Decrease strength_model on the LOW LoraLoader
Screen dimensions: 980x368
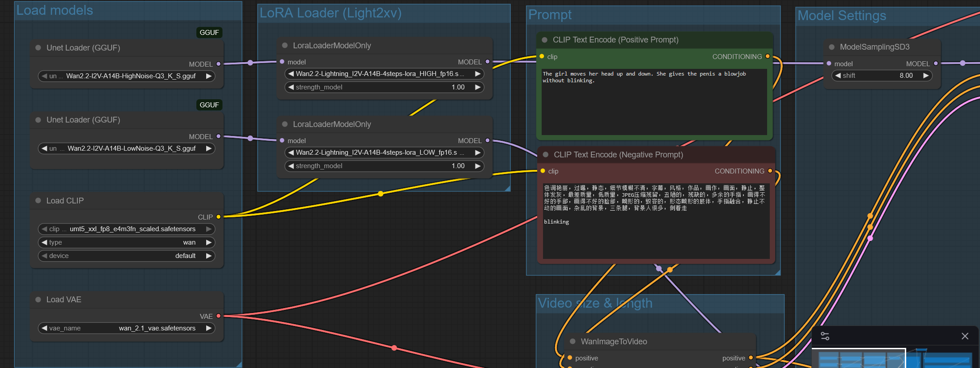click(291, 166)
